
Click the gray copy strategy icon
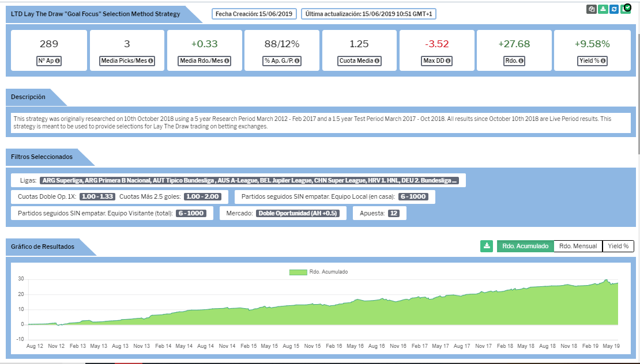(x=592, y=9)
